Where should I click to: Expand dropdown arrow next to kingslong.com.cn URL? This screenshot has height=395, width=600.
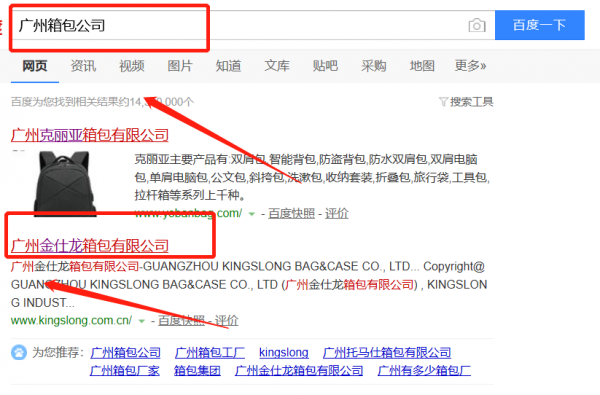142,321
